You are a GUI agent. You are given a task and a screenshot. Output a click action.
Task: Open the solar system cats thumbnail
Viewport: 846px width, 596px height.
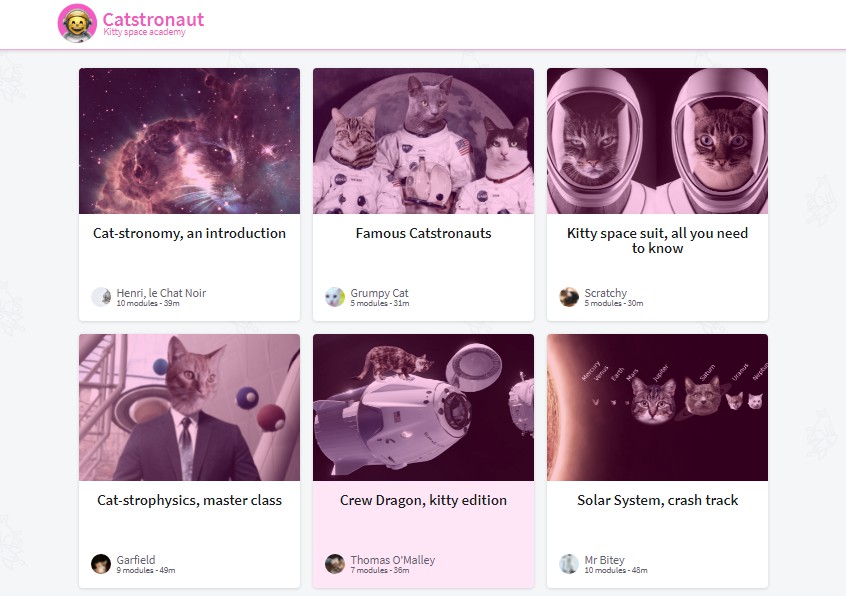point(657,407)
